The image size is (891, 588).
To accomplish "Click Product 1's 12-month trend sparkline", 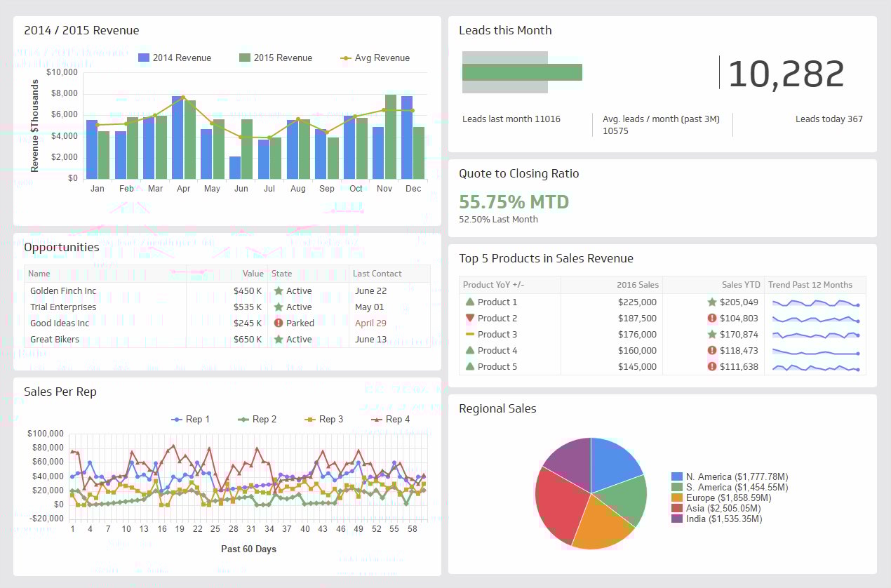I will 814,302.
